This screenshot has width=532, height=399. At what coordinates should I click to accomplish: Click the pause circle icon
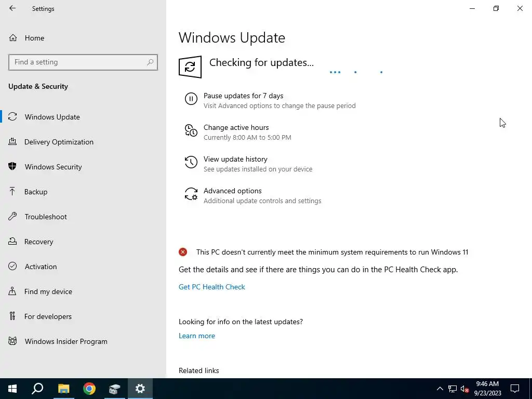[191, 99]
